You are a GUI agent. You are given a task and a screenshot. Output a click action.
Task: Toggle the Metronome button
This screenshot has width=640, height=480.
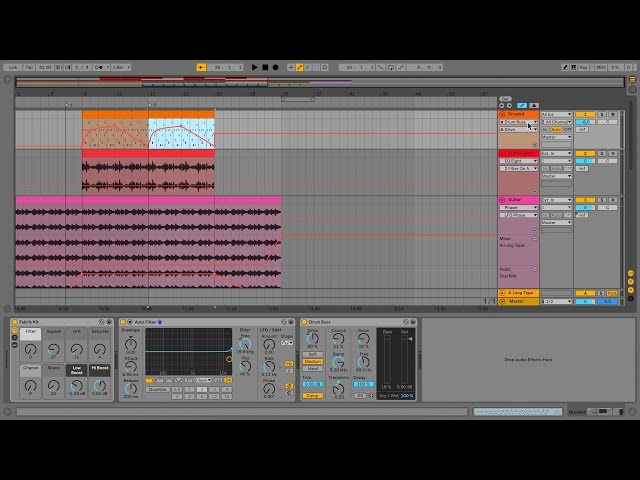tap(99, 67)
